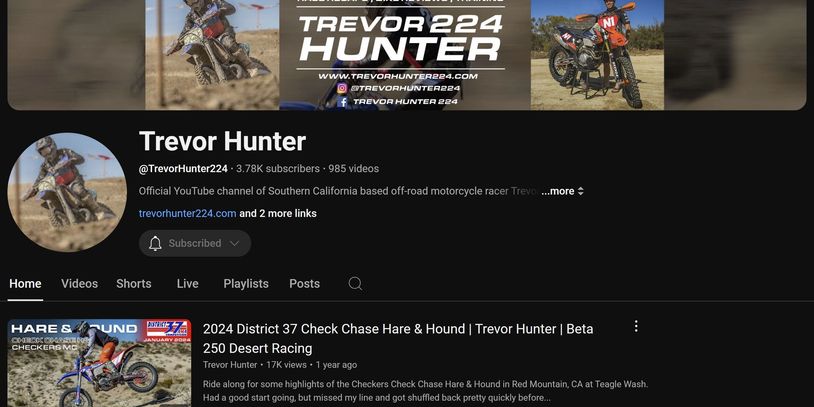Switch to the Shorts tab
The width and height of the screenshot is (814, 407).
pos(134,283)
